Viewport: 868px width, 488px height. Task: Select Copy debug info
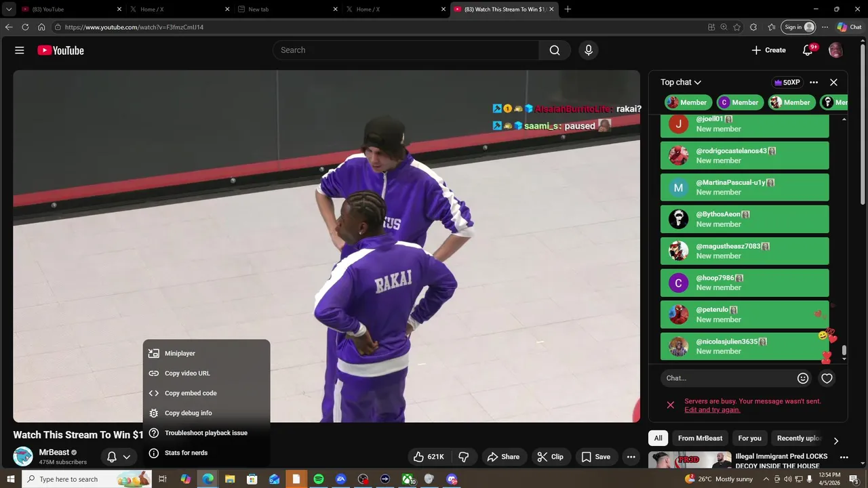click(207, 413)
